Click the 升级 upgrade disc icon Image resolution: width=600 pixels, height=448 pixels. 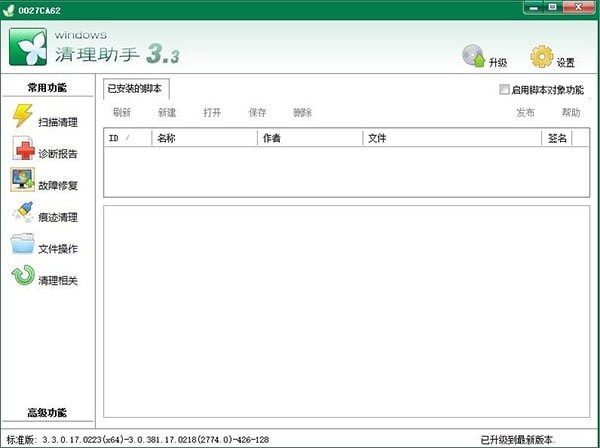tap(473, 56)
